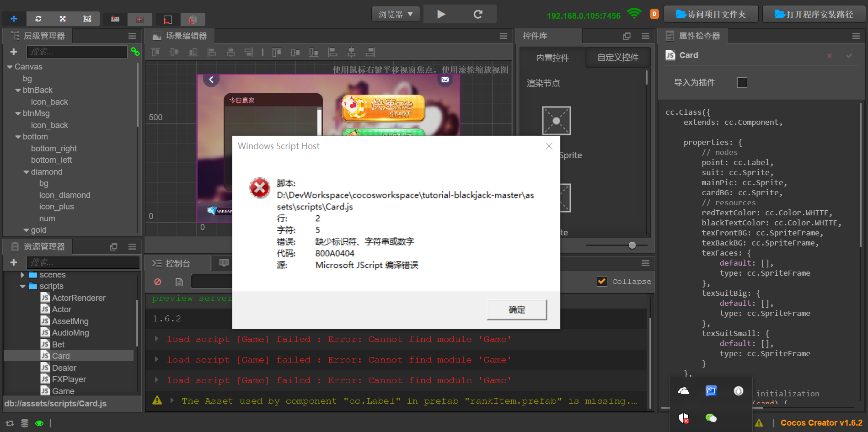Switch to the 属性检查器 tab
Viewport: 868px width, 432px height.
click(x=693, y=36)
